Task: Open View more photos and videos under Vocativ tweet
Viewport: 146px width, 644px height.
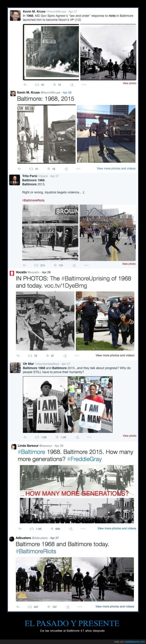Action: coord(115,355)
